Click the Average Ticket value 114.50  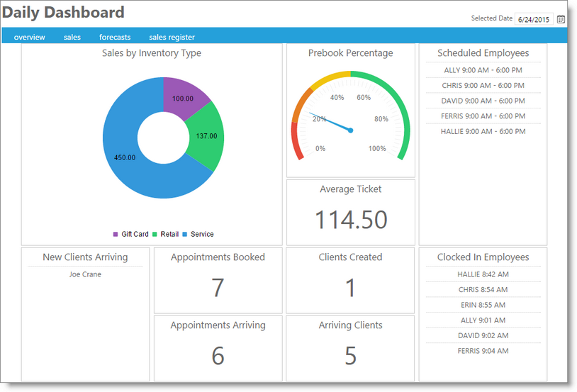(351, 220)
